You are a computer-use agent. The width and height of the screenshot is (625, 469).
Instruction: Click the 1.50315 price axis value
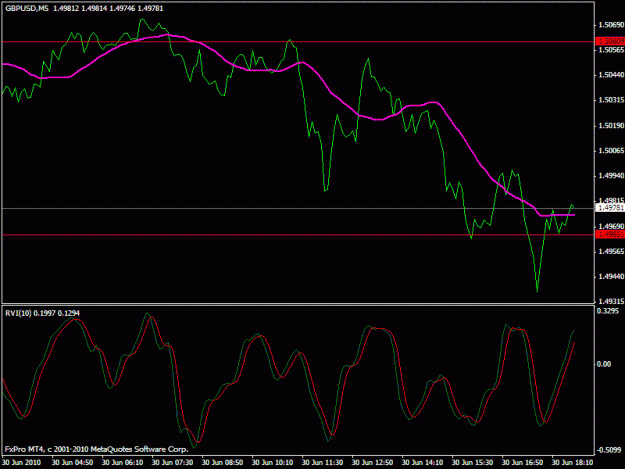tap(611, 100)
